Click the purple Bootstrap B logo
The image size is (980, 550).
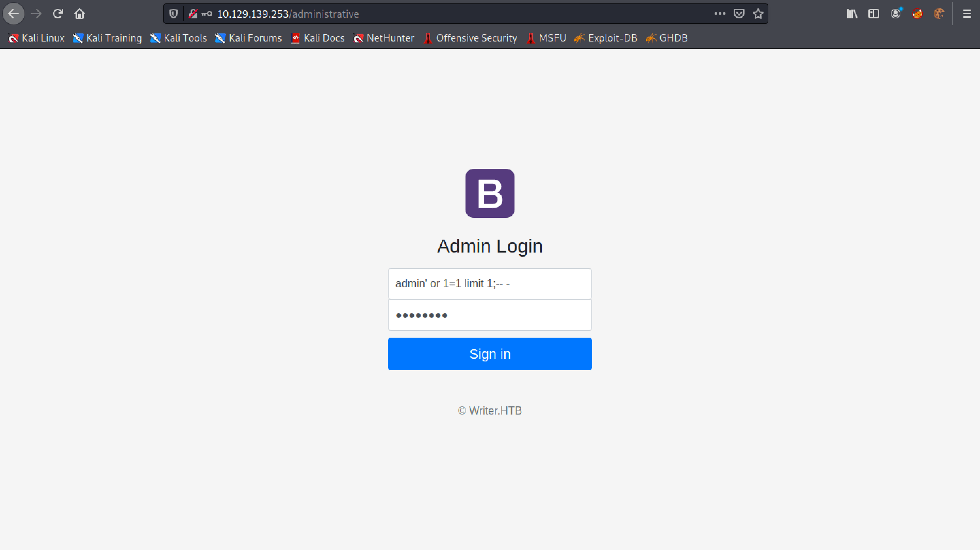click(490, 193)
